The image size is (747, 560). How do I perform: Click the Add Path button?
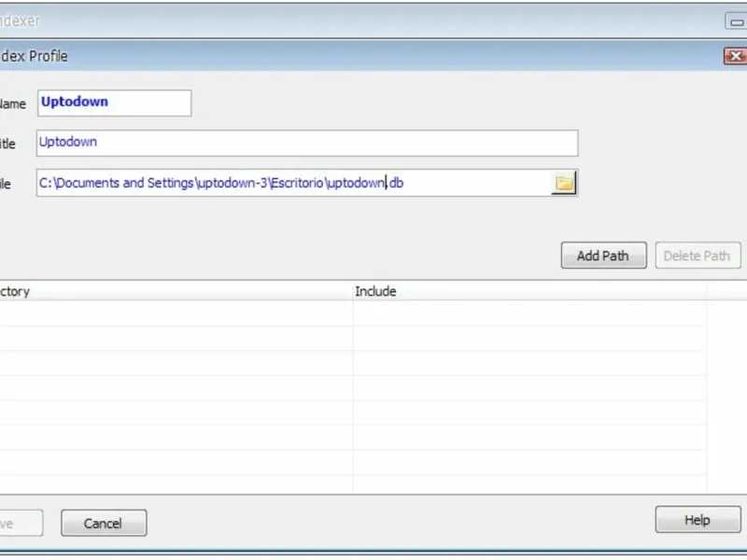tap(603, 256)
